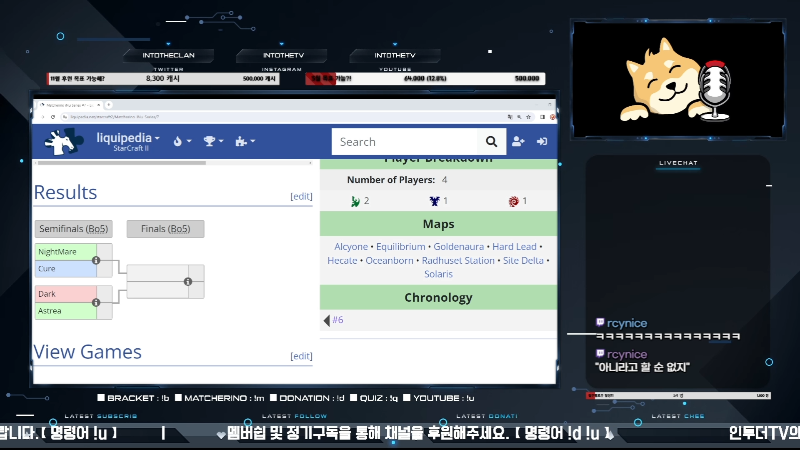
Task: Click the bookmark star icon
Action: pos(528,117)
